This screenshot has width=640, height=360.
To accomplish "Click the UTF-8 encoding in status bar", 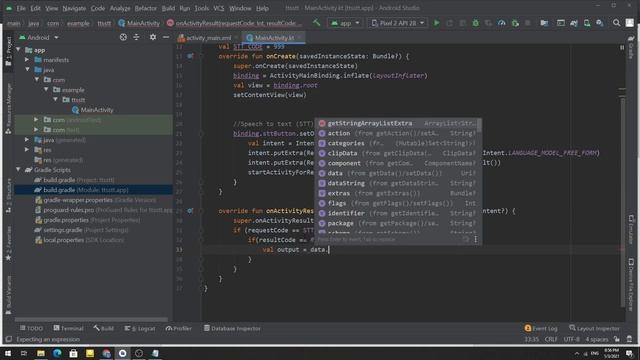I will (571, 339).
